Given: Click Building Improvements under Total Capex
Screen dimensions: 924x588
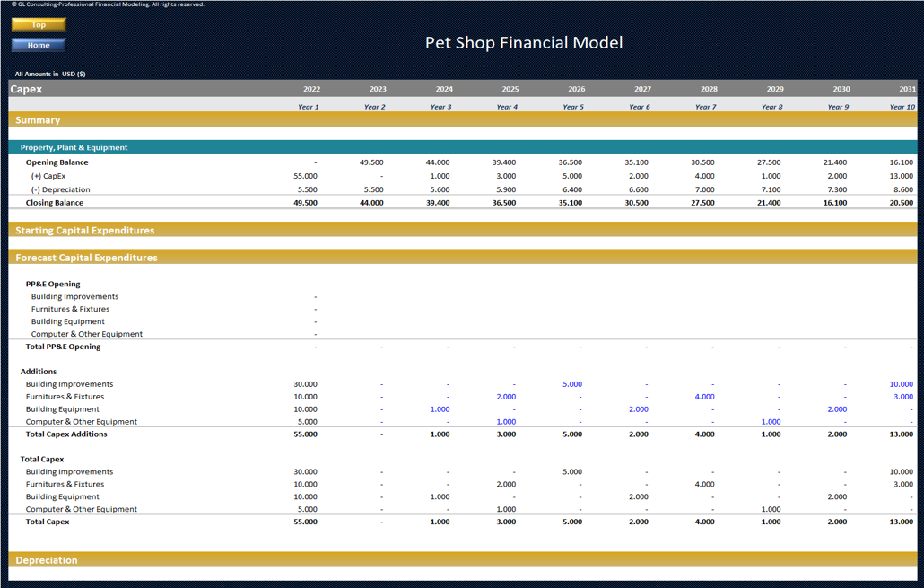Looking at the screenshot, I should coord(70,471).
